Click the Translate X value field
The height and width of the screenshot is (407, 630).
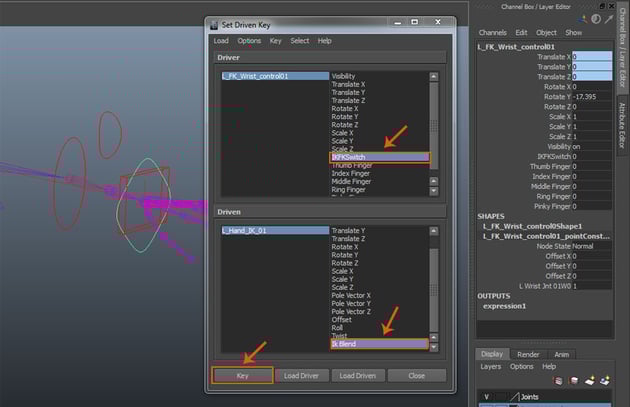[x=592, y=57]
